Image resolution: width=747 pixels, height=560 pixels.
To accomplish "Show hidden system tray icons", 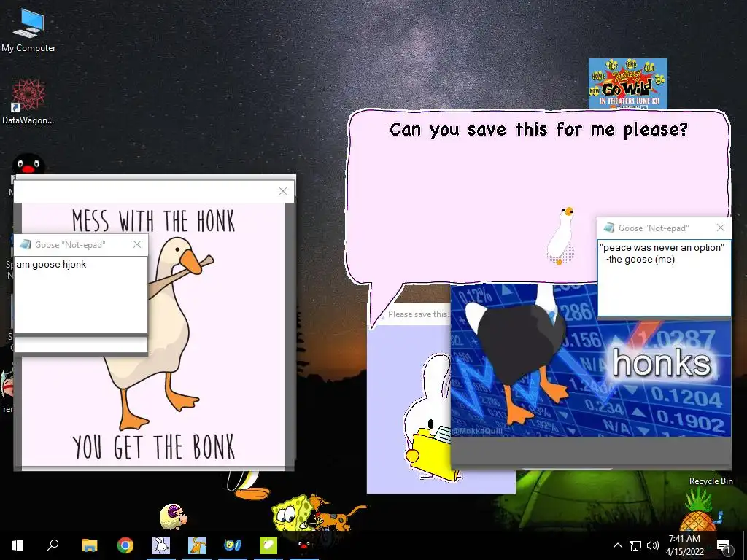I will click(617, 545).
